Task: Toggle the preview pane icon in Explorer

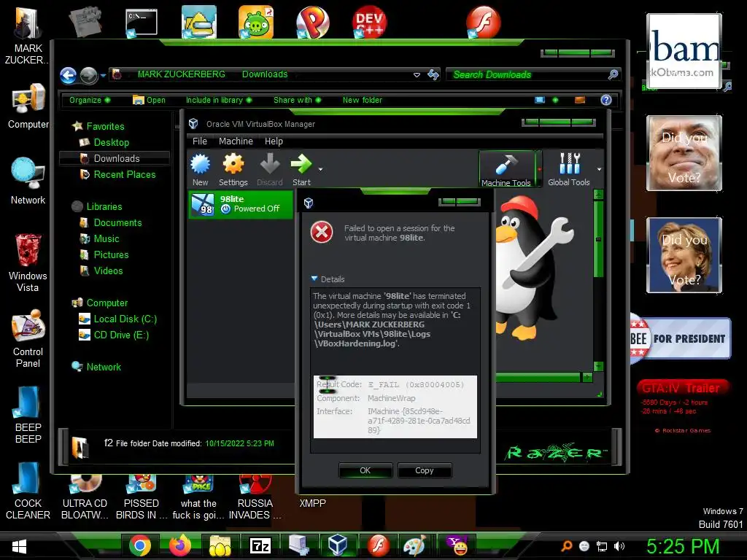Action: [580, 100]
